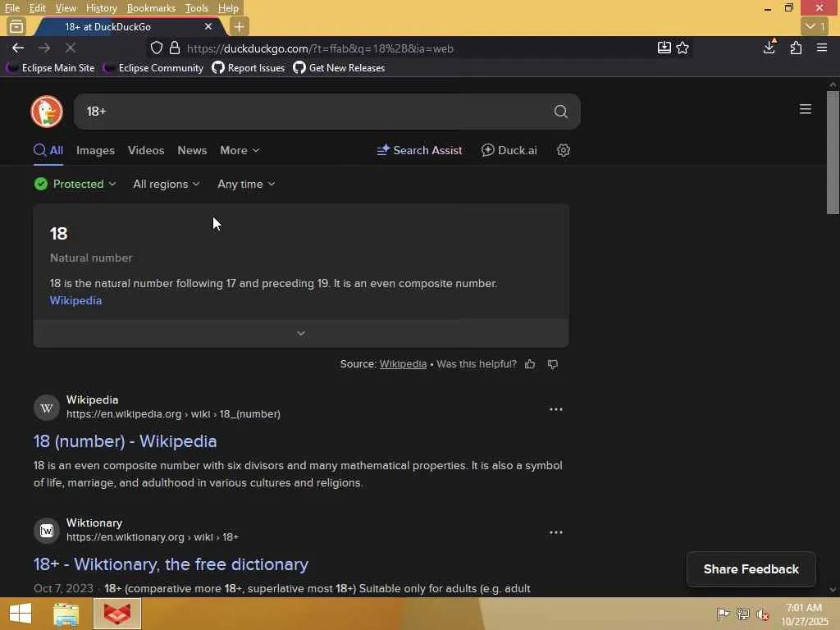Click the tracking protection shield icon
Image resolution: width=840 pixels, height=630 pixels.
[x=157, y=48]
